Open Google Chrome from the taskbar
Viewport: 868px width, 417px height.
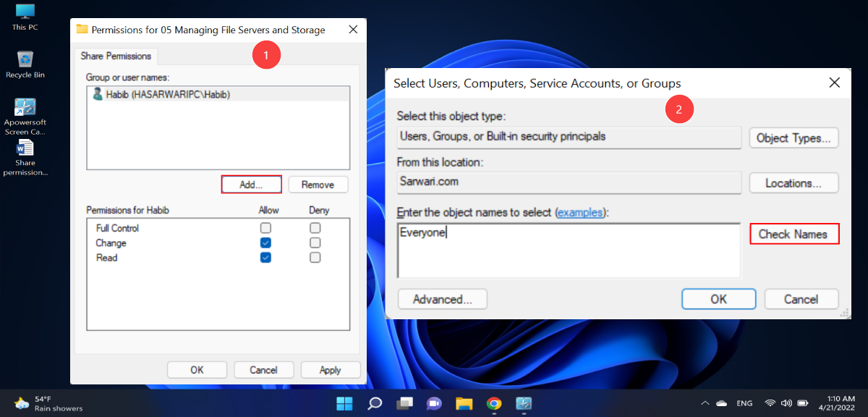pos(494,403)
